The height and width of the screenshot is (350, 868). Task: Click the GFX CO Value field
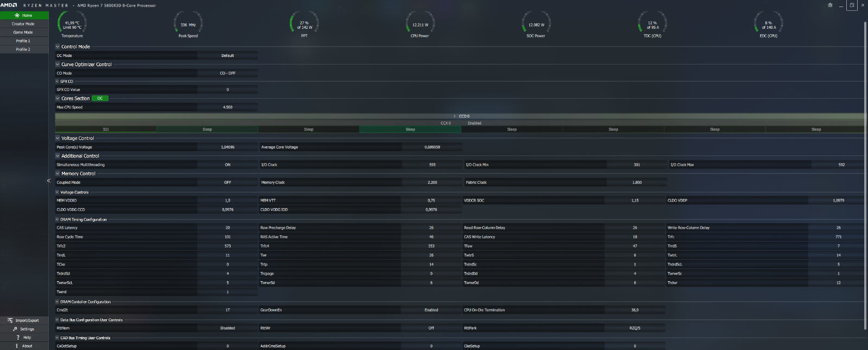(x=228, y=90)
